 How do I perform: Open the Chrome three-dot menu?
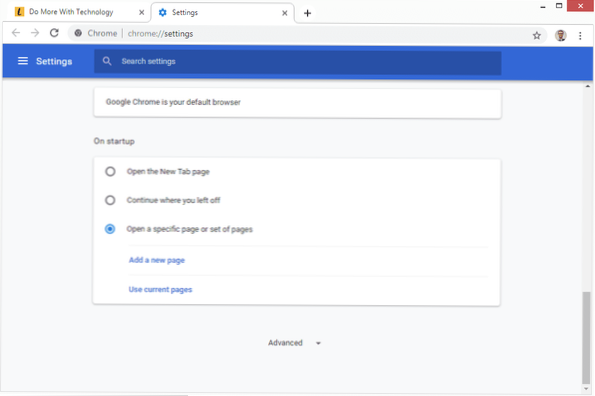click(x=580, y=36)
